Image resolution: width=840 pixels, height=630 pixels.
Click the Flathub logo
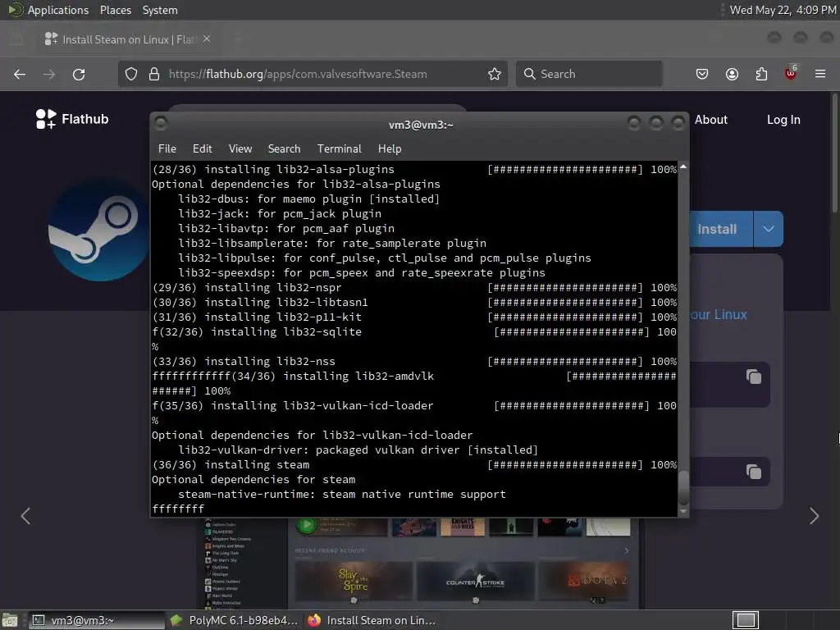click(72, 119)
